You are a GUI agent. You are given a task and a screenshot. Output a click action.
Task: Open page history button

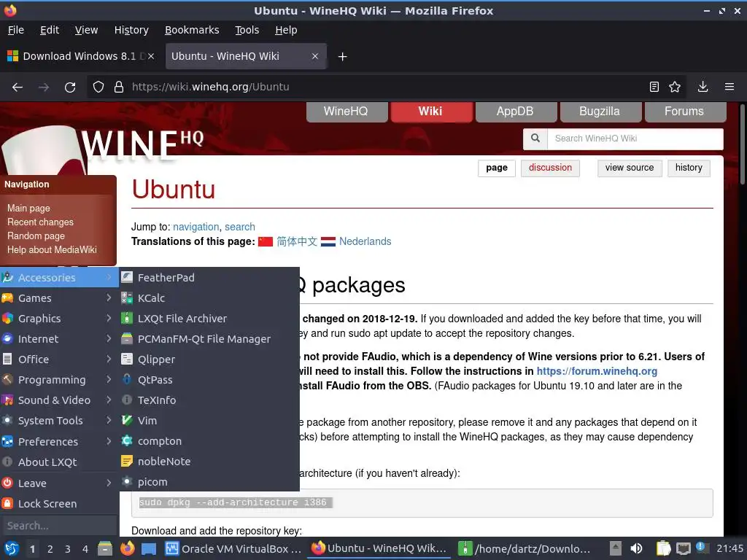point(689,168)
